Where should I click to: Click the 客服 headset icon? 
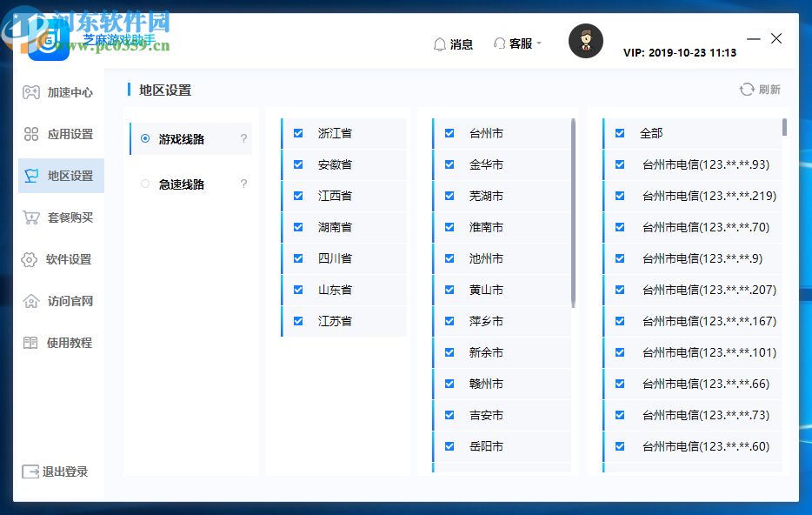pyautogui.click(x=499, y=43)
